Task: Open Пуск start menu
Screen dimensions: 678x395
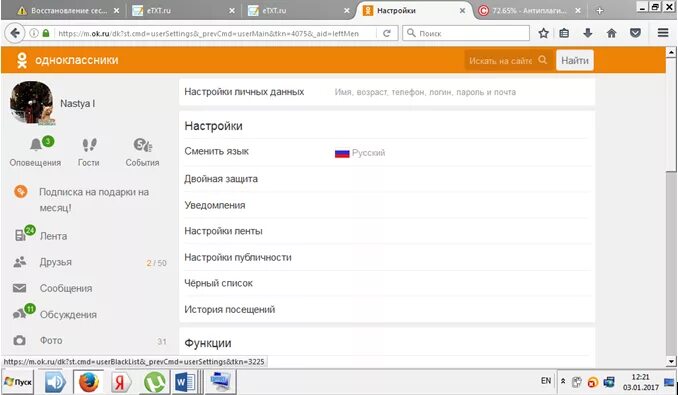Action: point(18,382)
